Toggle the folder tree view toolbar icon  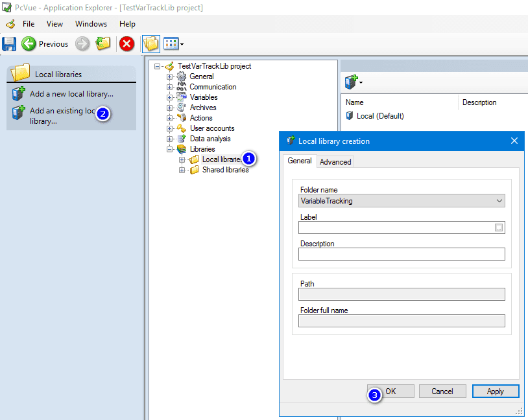point(151,44)
